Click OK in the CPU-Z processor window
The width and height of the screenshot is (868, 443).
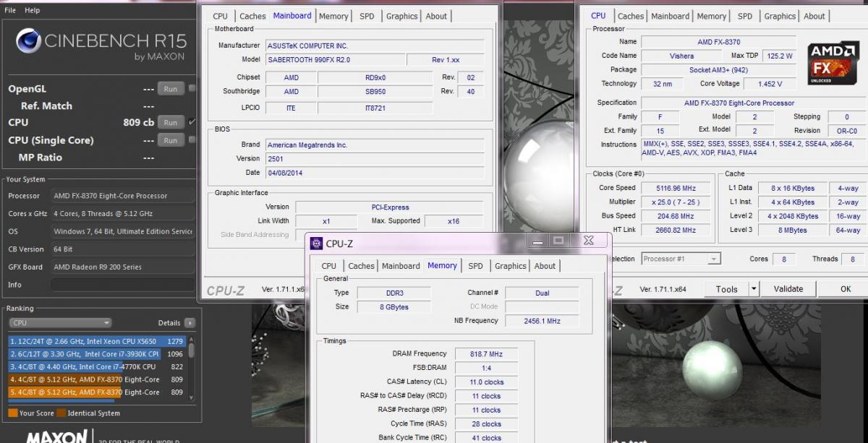point(846,289)
